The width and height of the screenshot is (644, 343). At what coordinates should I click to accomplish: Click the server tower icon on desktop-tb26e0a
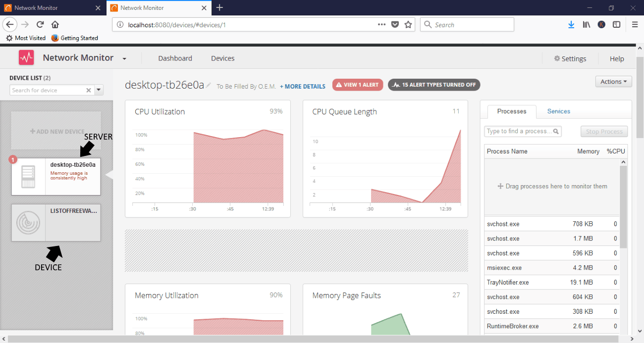coord(28,177)
